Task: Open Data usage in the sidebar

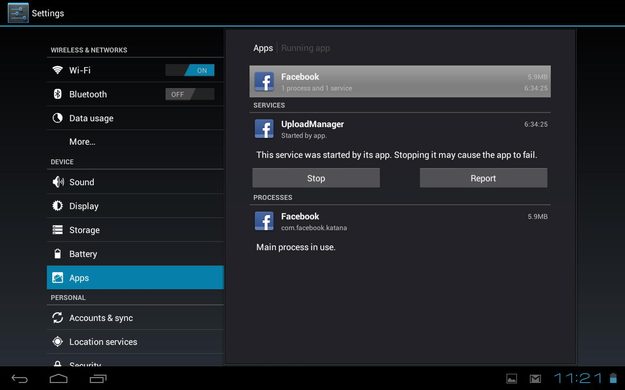Action: pyautogui.click(x=135, y=118)
